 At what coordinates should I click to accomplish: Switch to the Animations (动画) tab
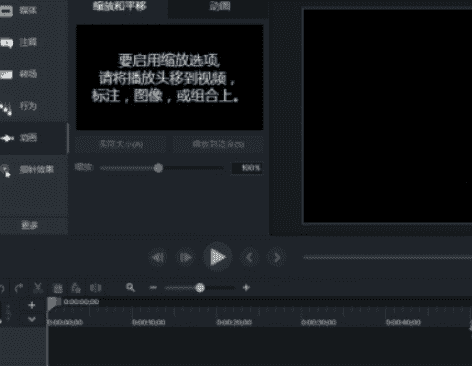click(x=219, y=6)
